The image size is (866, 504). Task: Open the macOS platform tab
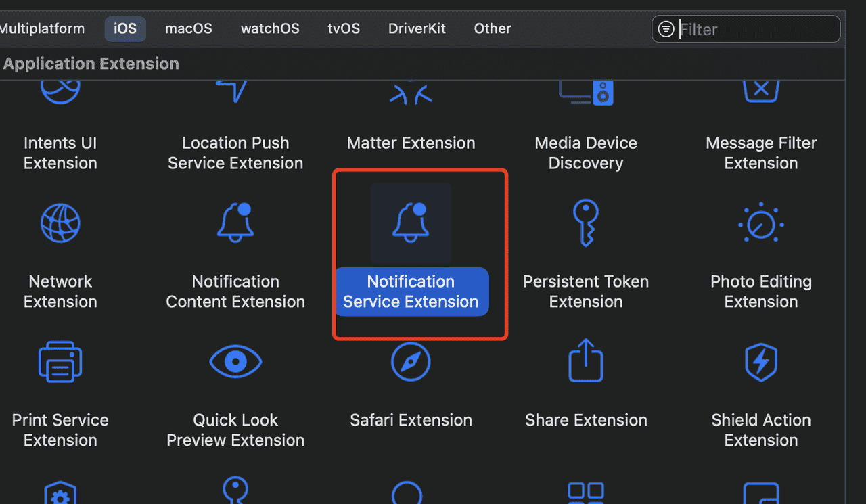pos(189,29)
